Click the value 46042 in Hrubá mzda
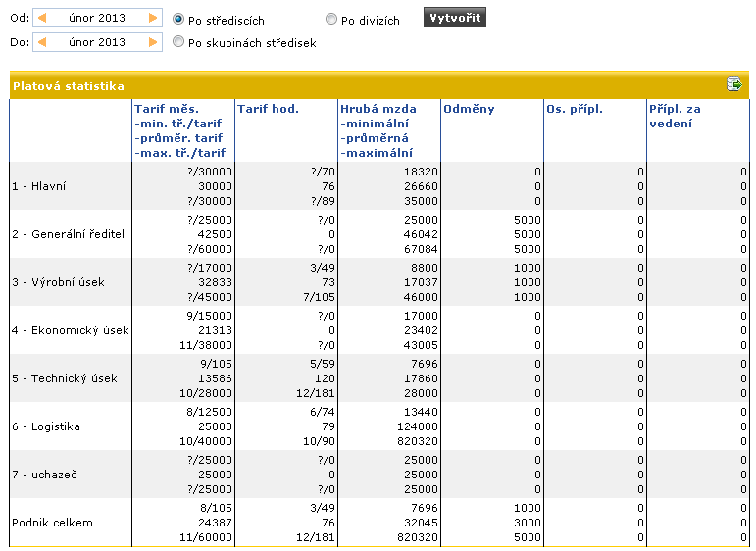 421,234
